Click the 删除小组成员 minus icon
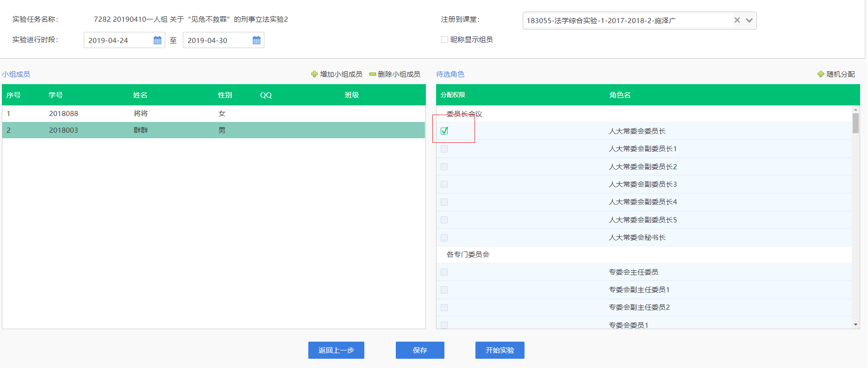This screenshot has height=368, width=868. pos(372,74)
